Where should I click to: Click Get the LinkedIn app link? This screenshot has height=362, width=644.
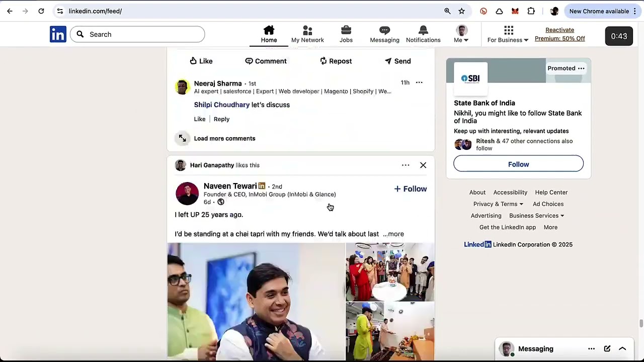508,227
